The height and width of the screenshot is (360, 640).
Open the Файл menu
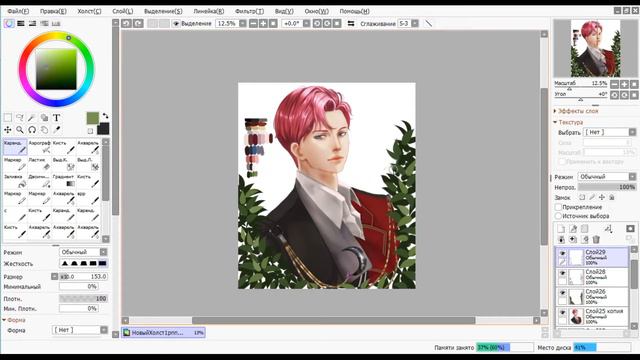(18, 11)
